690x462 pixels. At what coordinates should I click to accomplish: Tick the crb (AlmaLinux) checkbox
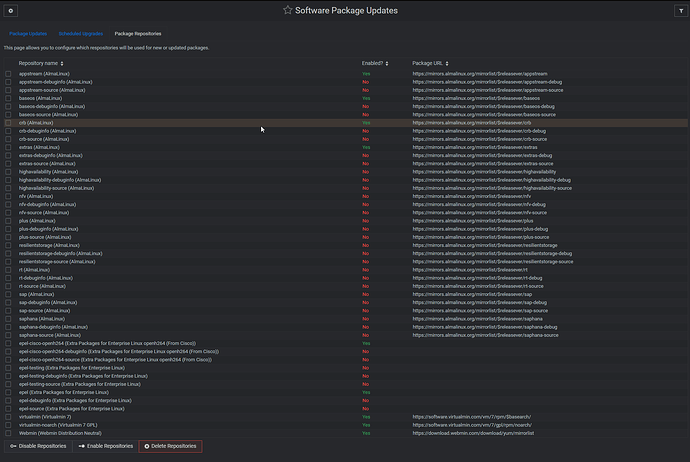pyautogui.click(x=8, y=123)
